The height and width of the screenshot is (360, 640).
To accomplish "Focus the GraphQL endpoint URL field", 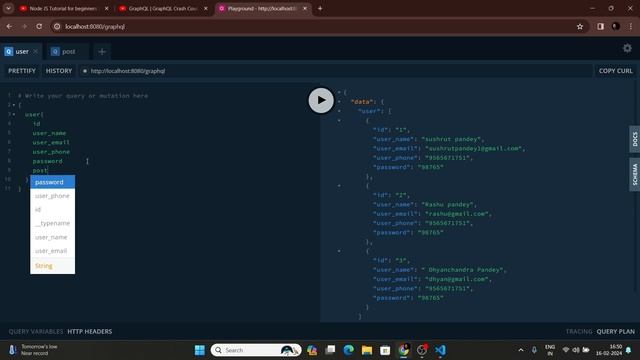I will (x=335, y=71).
